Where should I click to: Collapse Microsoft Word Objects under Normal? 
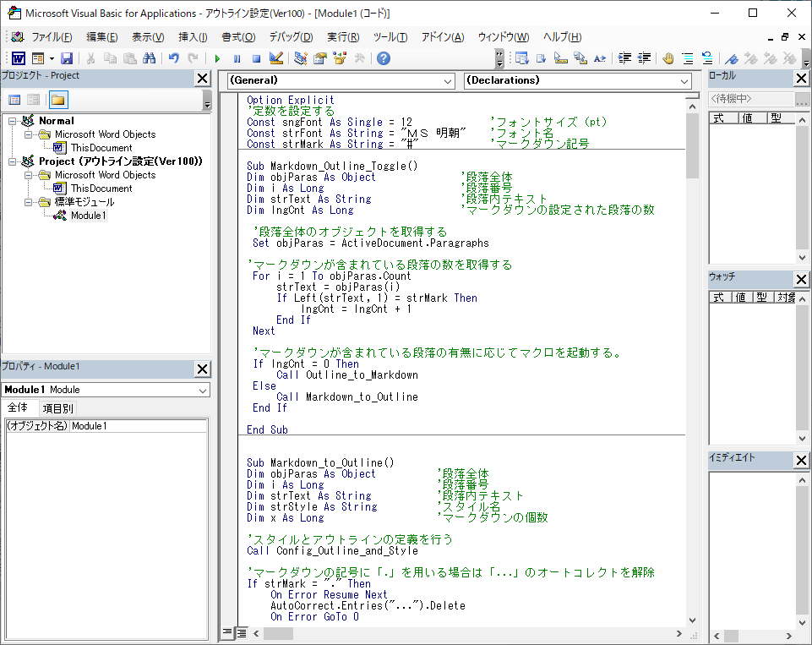coord(29,134)
